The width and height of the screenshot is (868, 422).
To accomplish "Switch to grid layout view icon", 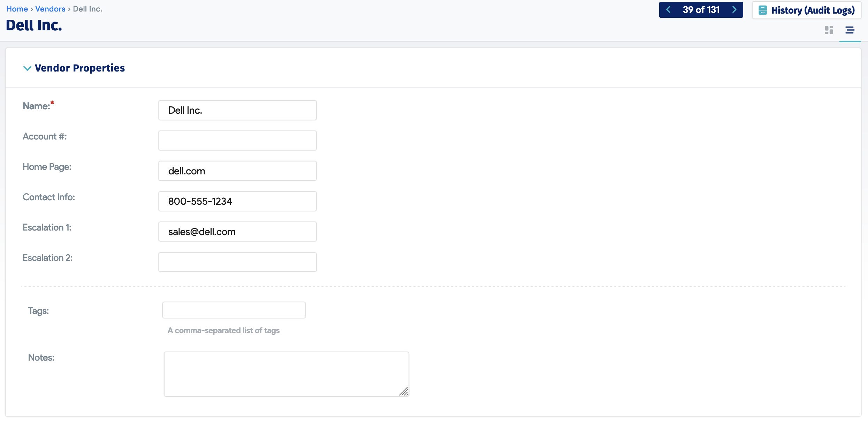I will click(x=829, y=30).
